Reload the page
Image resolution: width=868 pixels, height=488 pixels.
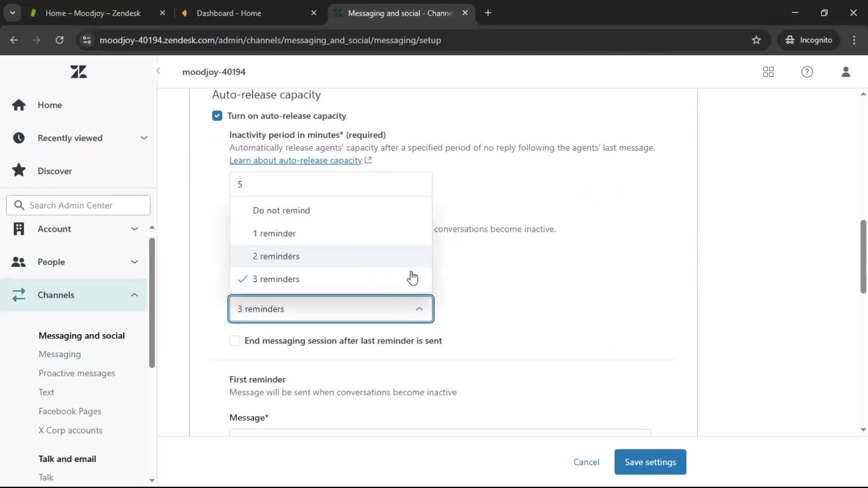tap(59, 40)
